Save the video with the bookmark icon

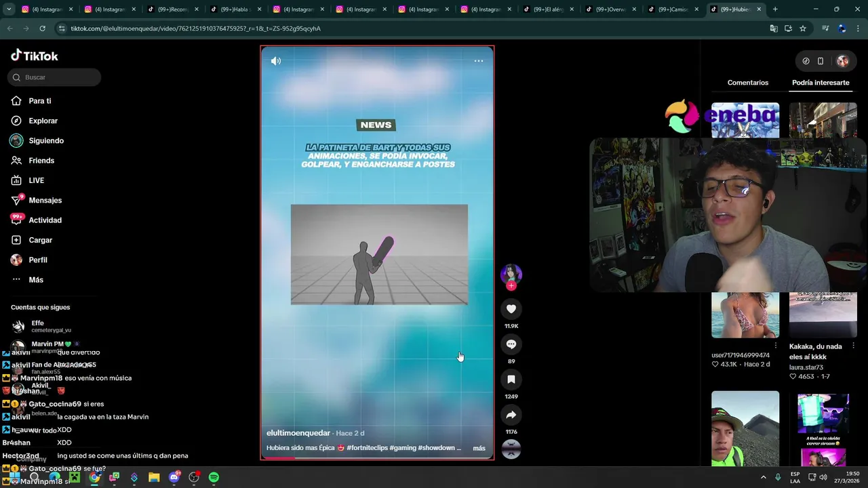(x=511, y=380)
